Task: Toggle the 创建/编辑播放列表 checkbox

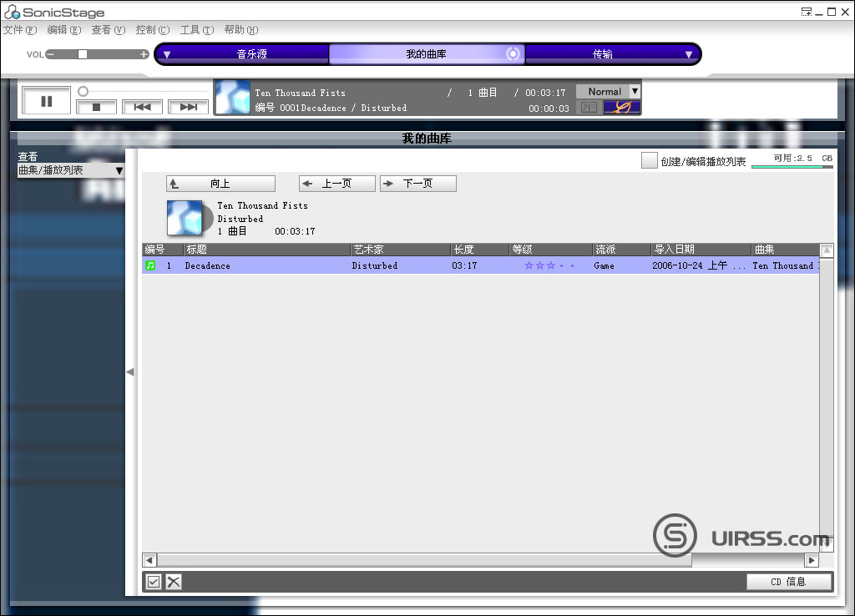Action: (649, 160)
